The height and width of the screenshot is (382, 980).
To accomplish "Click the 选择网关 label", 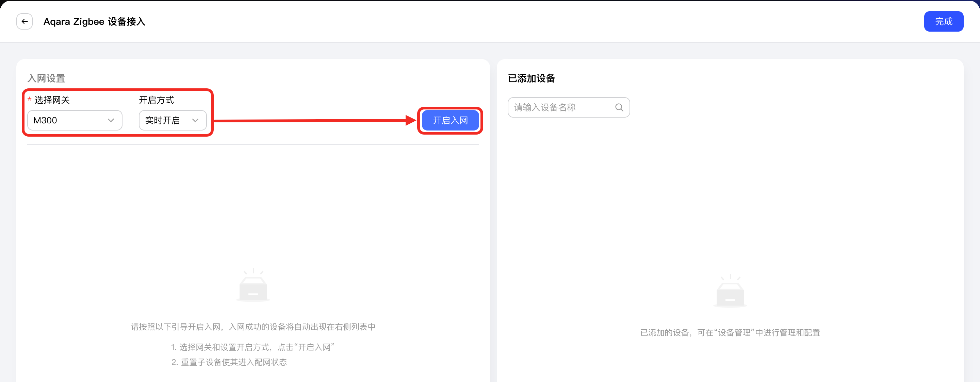I will click(x=52, y=100).
